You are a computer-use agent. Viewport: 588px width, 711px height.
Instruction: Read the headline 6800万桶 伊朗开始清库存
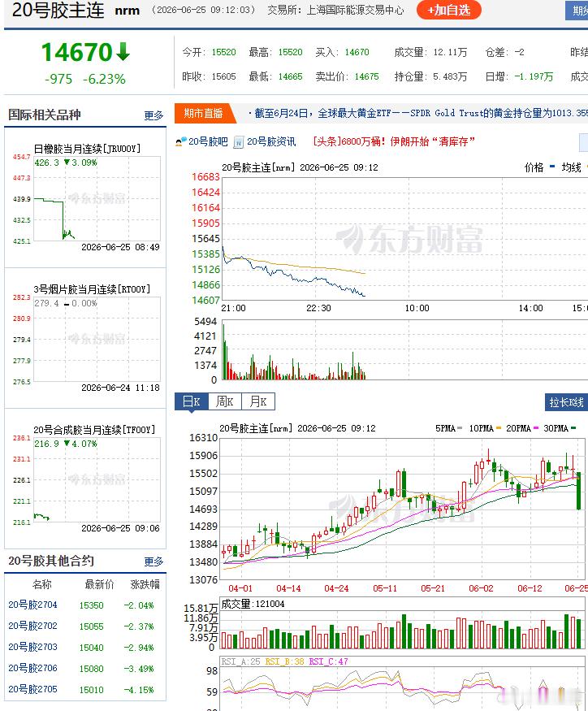[394, 142]
